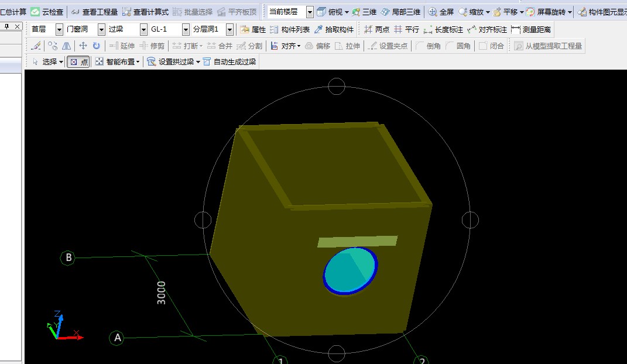Expand the 打断 break dropdown

click(201, 46)
